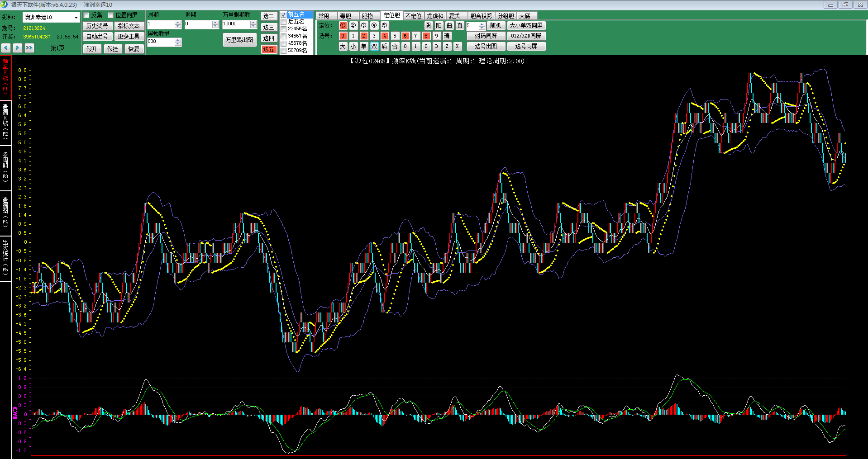Image resolution: width=868 pixels, height=459 pixels.
Task: Click the 退期 spinner arrows
Action: click(x=215, y=24)
